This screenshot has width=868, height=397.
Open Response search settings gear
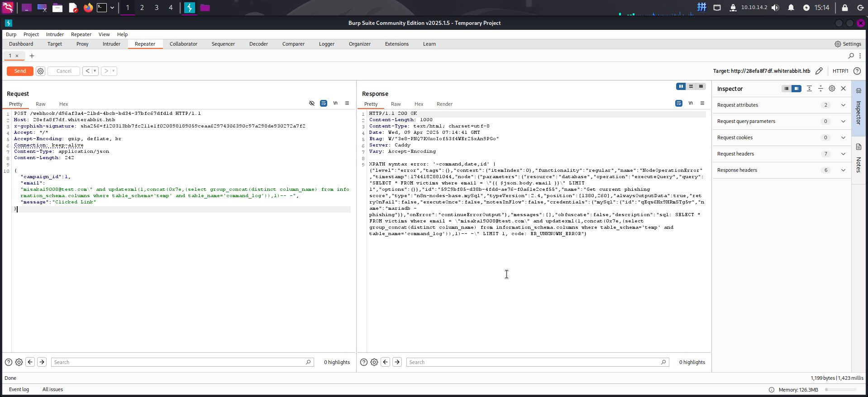374,362
